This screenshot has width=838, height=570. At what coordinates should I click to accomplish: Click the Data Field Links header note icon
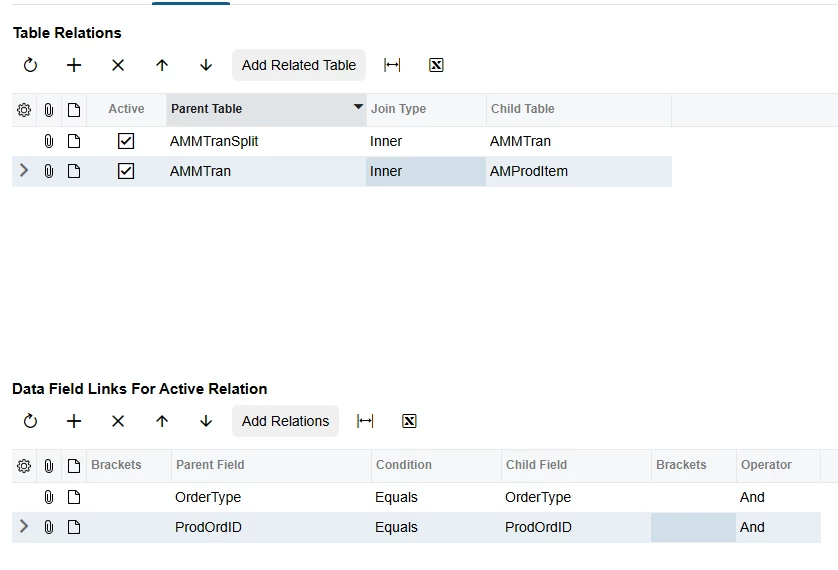tap(74, 466)
